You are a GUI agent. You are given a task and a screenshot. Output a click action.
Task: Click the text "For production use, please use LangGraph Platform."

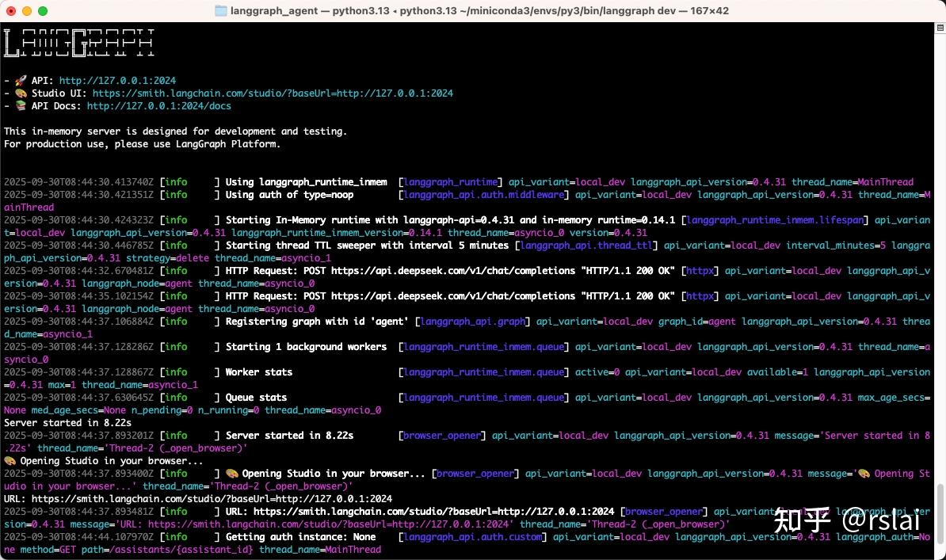[143, 143]
